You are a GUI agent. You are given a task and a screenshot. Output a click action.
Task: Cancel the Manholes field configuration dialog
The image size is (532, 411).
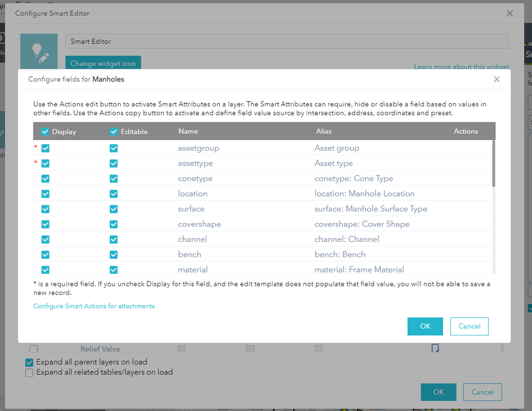tap(469, 326)
